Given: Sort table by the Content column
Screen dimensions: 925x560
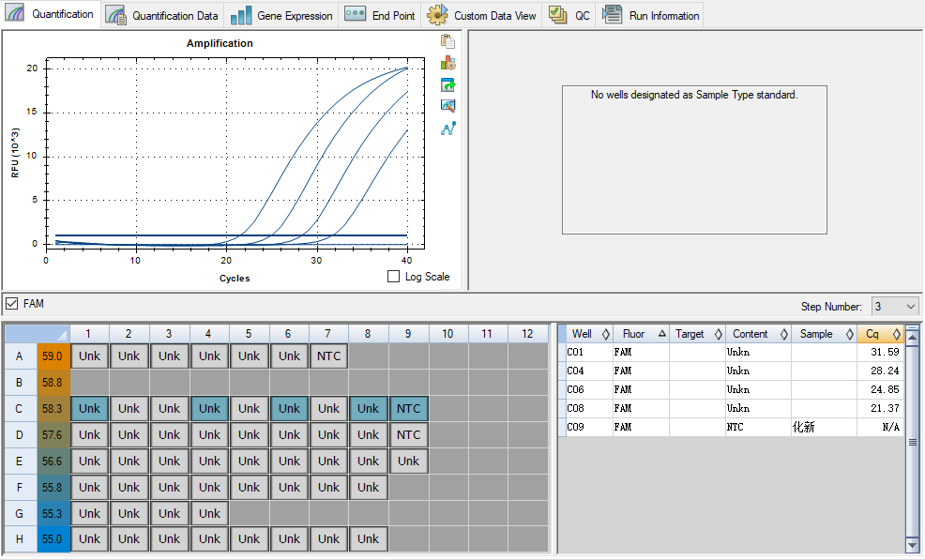Looking at the screenshot, I should click(x=758, y=334).
